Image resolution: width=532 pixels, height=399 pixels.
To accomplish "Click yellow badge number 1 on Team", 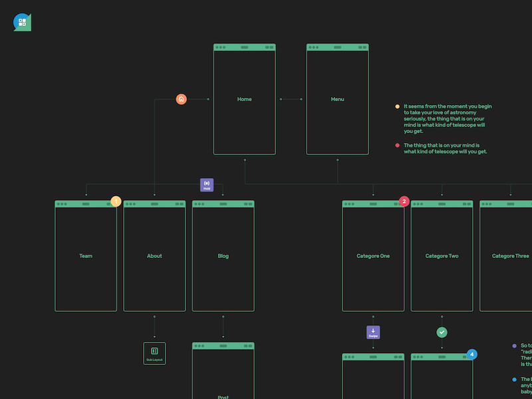I will [116, 201].
